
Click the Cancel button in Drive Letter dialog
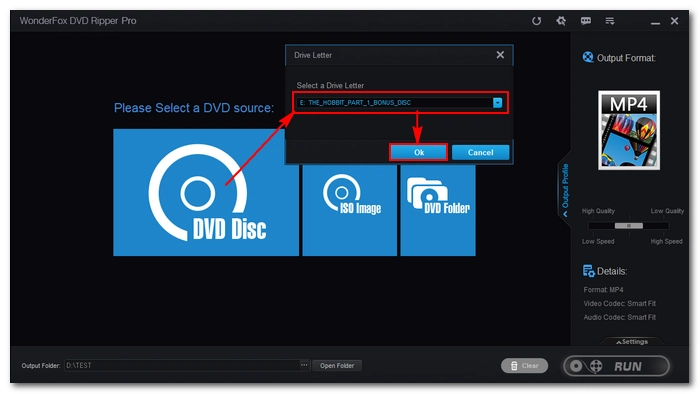(480, 153)
